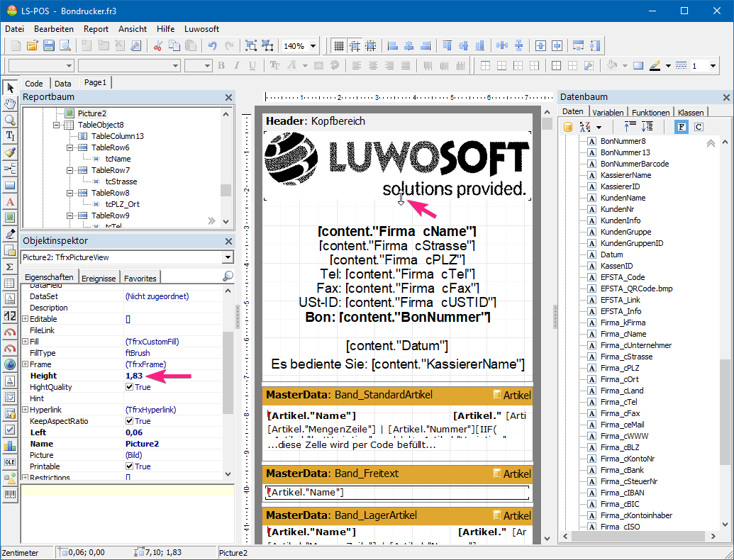Insert a Band object
This screenshot has width=734, height=560.
tap(10, 185)
